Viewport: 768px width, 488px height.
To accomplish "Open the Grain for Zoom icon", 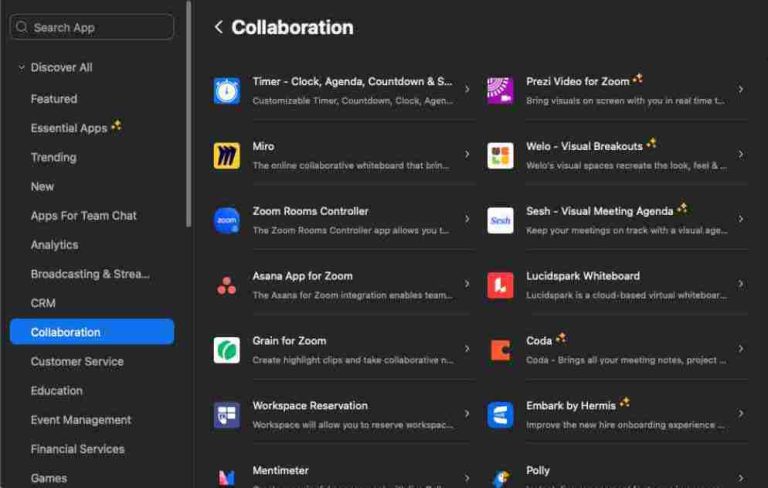I will pyautogui.click(x=227, y=350).
